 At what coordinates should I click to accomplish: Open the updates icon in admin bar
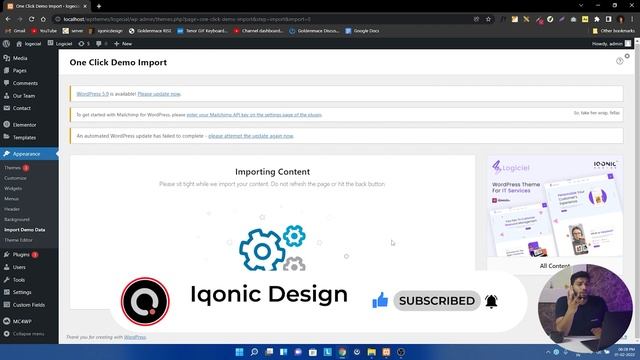[84, 44]
